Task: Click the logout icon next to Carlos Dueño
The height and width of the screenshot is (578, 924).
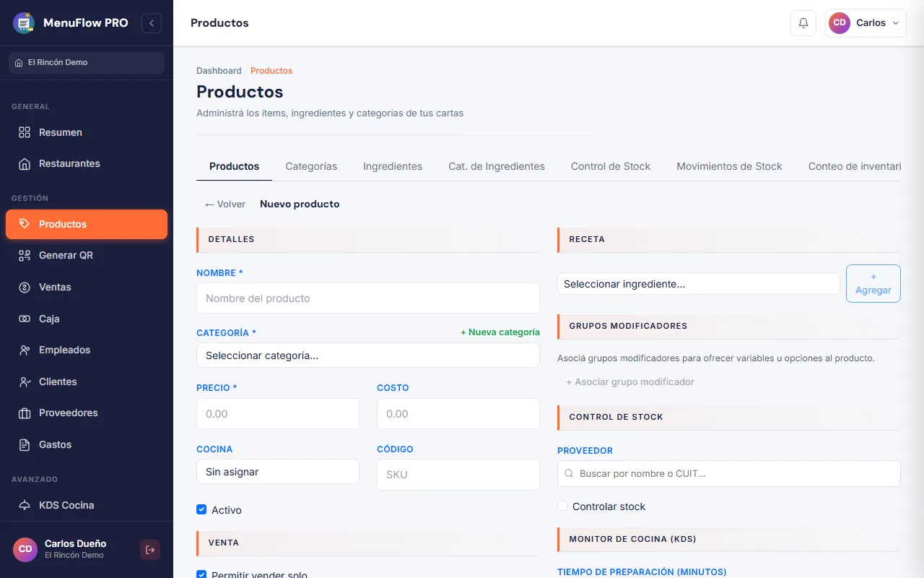Action: 150,550
